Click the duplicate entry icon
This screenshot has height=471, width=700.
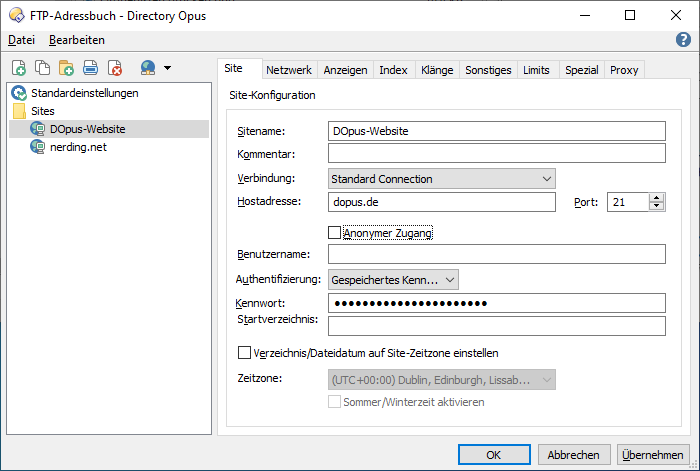pos(42,68)
